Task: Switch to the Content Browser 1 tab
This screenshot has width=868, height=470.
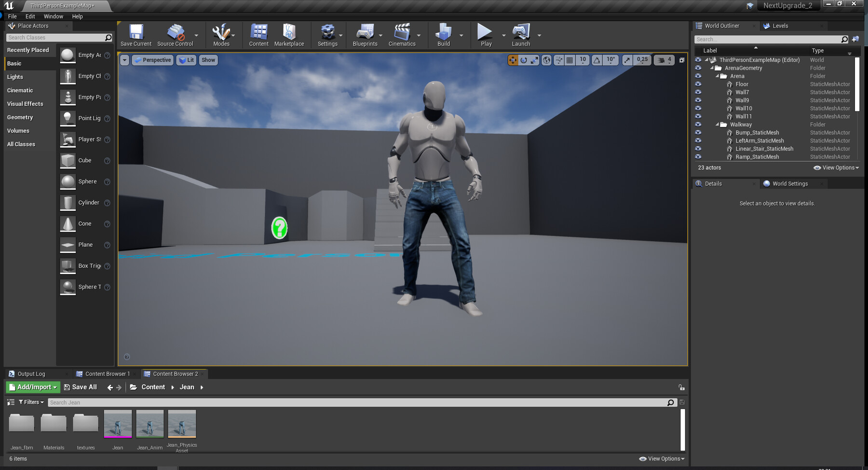Action: tap(107, 374)
